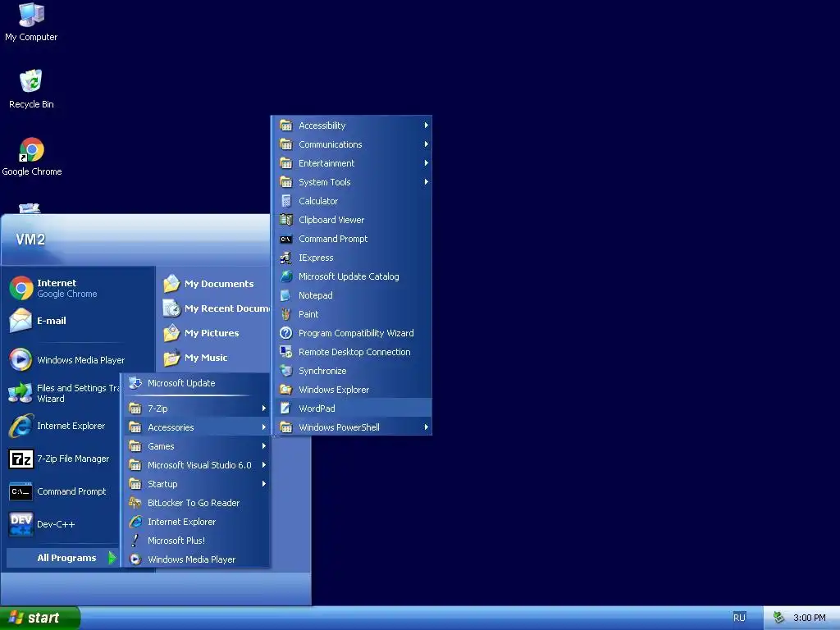Choose Command Prompt in the Accessories menu
The image size is (840, 630).
tap(353, 239)
